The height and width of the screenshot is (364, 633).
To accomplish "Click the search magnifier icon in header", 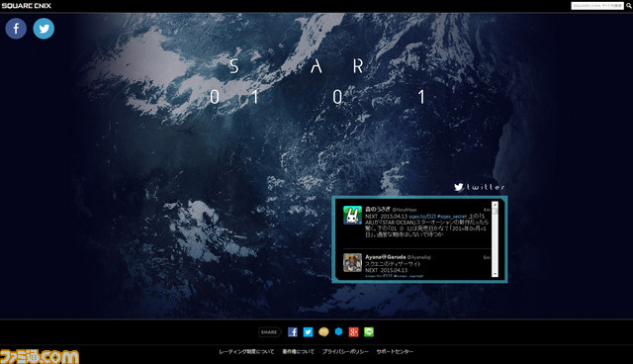I will [629, 6].
